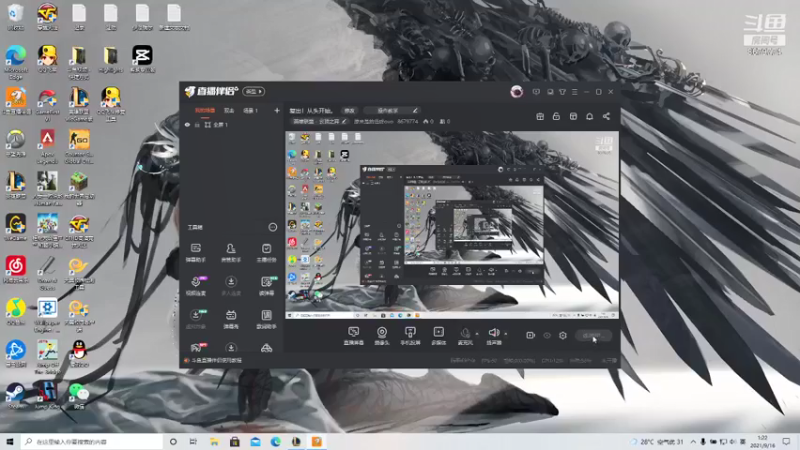This screenshot has width=800, height=450.
Task: Open the calendar-like icon above preview
Action: 573,116
